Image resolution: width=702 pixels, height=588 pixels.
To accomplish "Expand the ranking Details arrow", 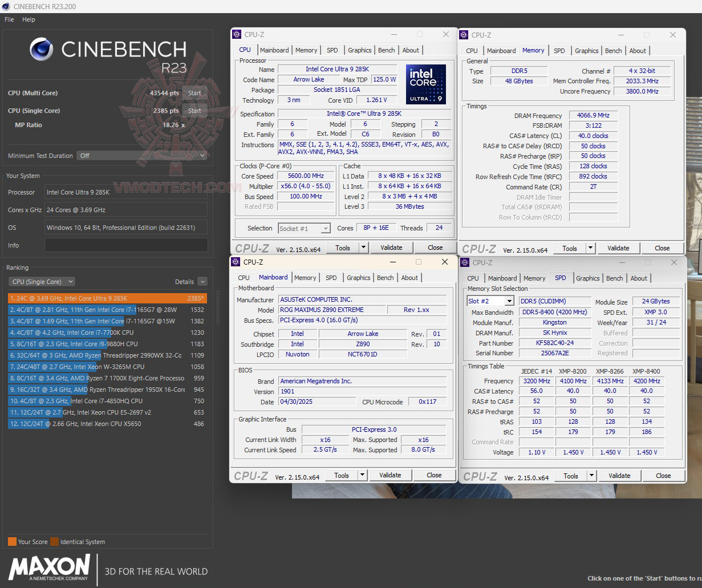I will (x=202, y=282).
